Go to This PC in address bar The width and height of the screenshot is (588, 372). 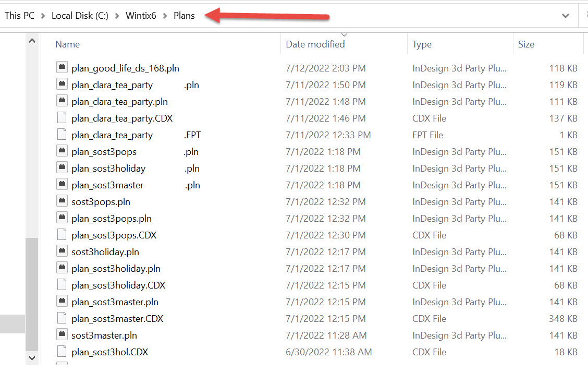coord(19,15)
